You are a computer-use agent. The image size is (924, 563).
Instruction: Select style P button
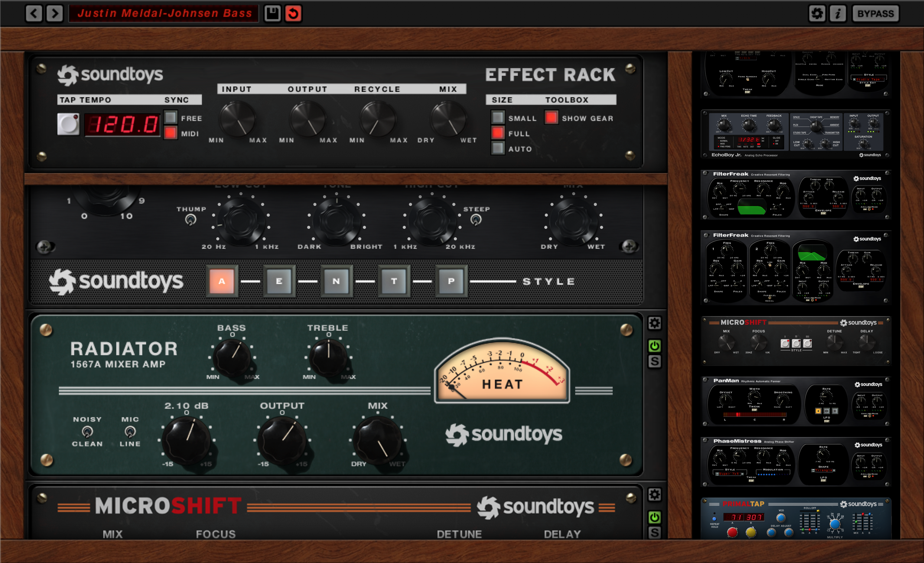tap(451, 281)
